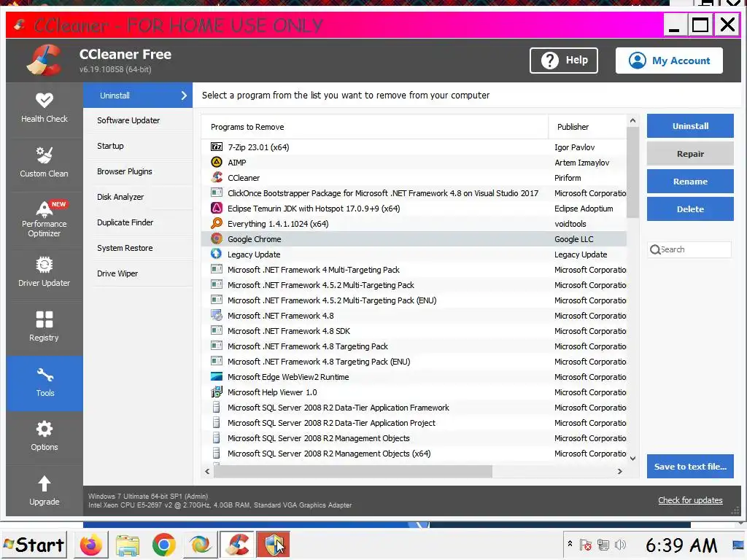Click the Rename button

(690, 182)
